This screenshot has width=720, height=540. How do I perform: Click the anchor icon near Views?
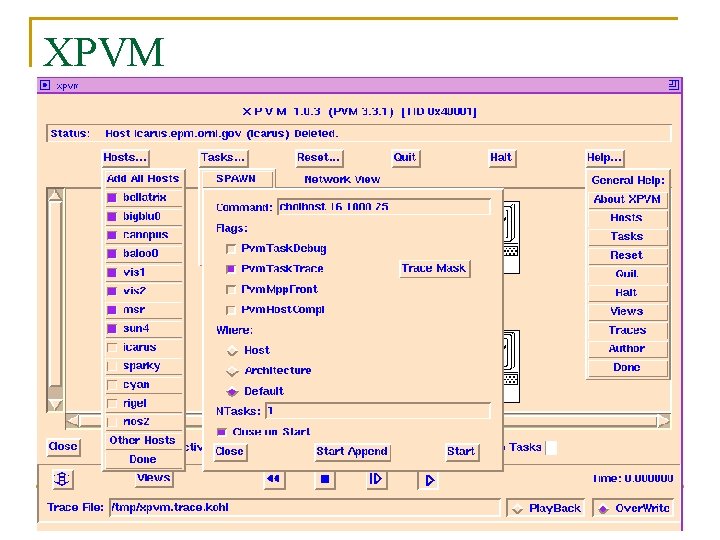62,479
